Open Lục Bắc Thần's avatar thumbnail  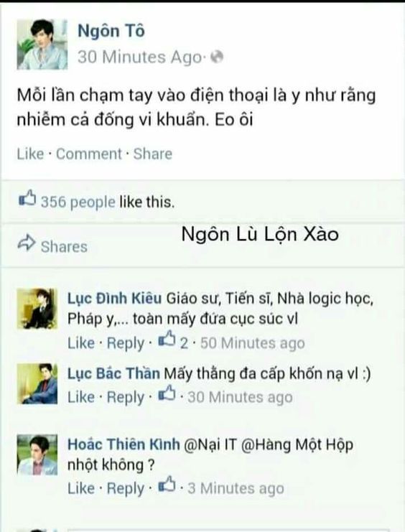[x=37, y=383]
